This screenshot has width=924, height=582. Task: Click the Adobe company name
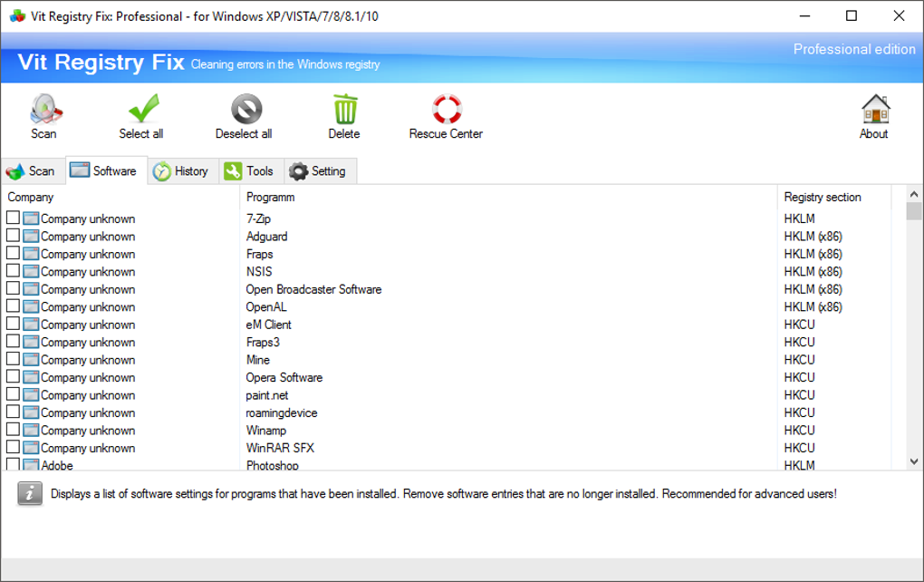[57, 465]
